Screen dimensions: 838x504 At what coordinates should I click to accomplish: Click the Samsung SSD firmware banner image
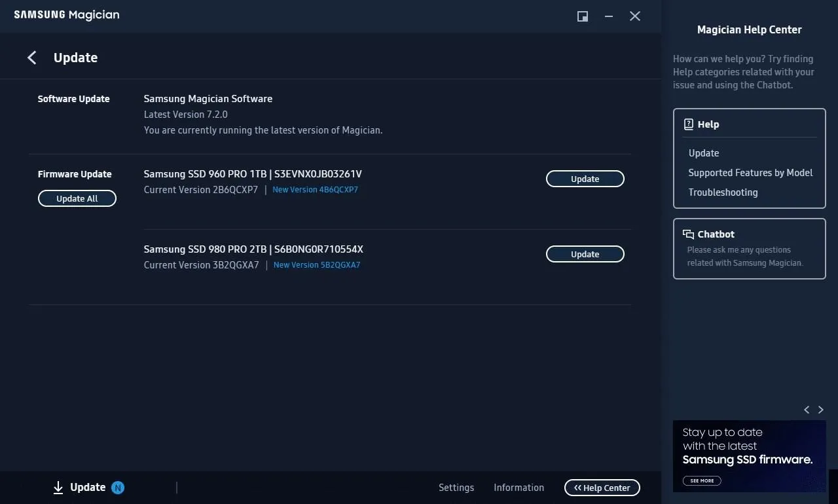(750, 456)
